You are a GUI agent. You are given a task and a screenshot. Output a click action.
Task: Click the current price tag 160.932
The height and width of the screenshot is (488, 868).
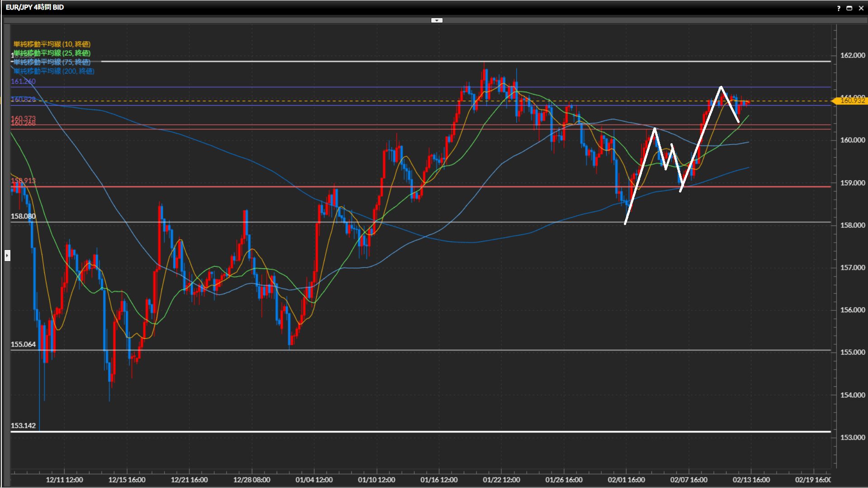click(x=852, y=101)
